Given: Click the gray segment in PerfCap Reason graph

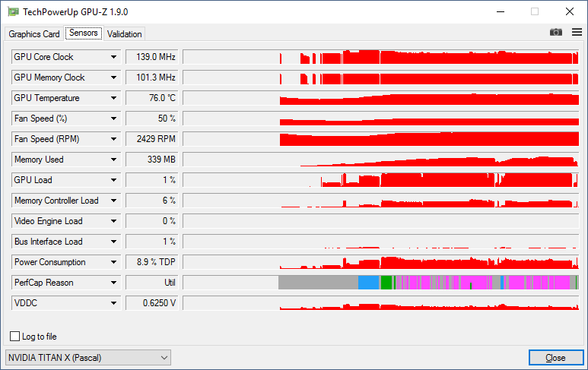Looking at the screenshot, I should pos(318,283).
